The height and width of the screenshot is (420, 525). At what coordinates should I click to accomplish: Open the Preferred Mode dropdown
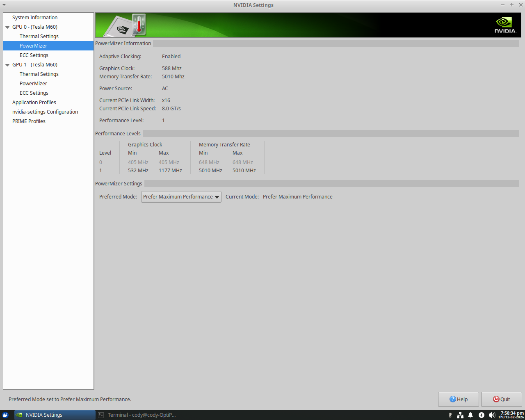pos(181,197)
